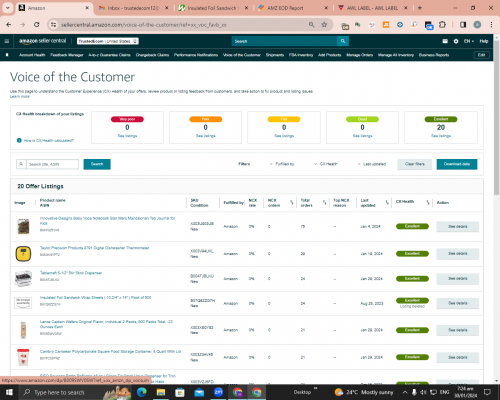Sort by NCR orders column arrows
The width and height of the screenshot is (500, 400).
click(292, 203)
